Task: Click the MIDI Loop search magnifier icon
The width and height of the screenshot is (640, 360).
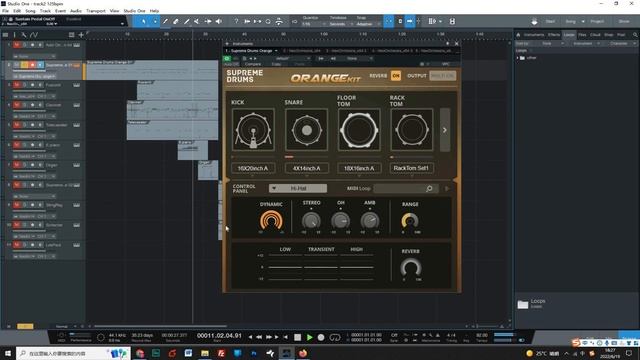Action: pos(429,189)
